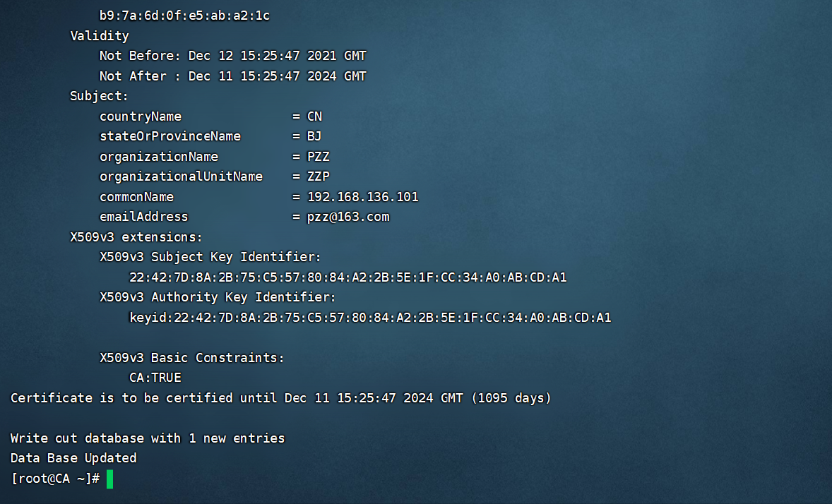Click 'X509v3 Authority Key Identifier:' heading
The height and width of the screenshot is (504, 832).
click(x=218, y=297)
